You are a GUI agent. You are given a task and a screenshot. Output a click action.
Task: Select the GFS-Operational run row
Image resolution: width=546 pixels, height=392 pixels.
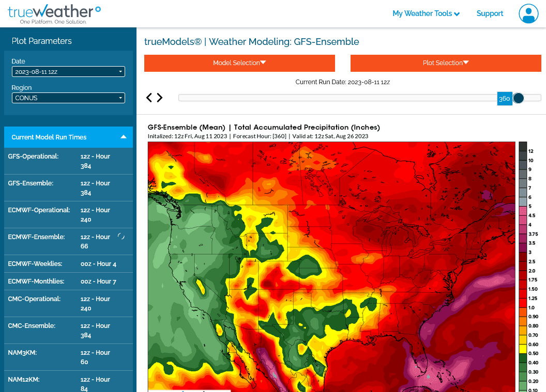(68, 161)
